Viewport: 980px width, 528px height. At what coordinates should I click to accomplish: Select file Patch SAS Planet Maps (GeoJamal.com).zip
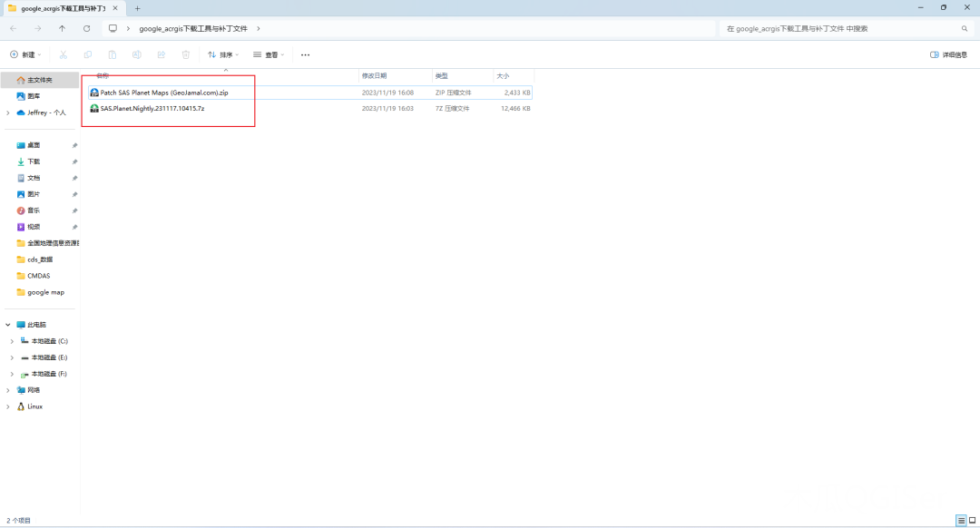coord(164,93)
